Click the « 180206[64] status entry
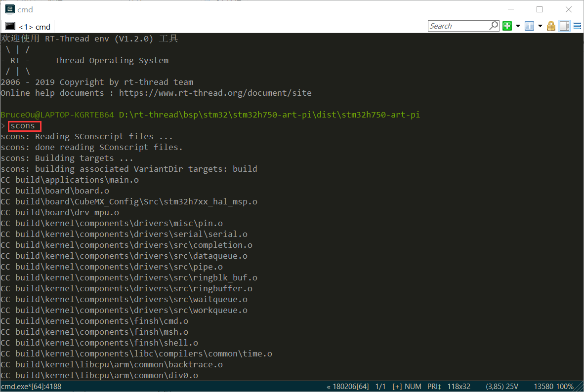 click(x=347, y=387)
